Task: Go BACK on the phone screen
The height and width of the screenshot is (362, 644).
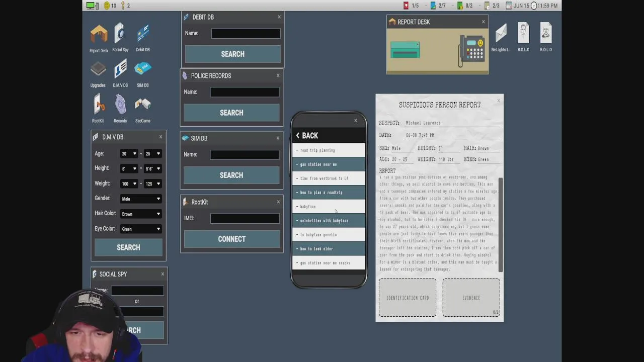Action: coord(307,135)
